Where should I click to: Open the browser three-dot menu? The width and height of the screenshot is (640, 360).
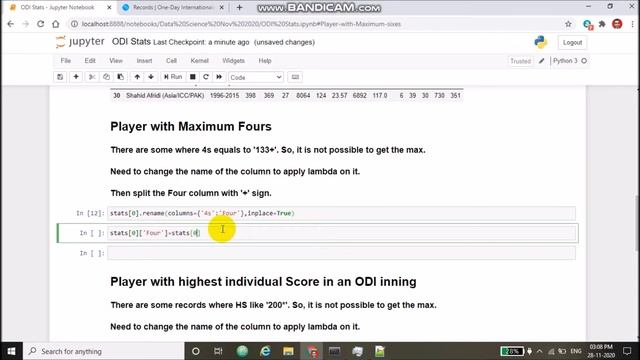[x=633, y=24]
